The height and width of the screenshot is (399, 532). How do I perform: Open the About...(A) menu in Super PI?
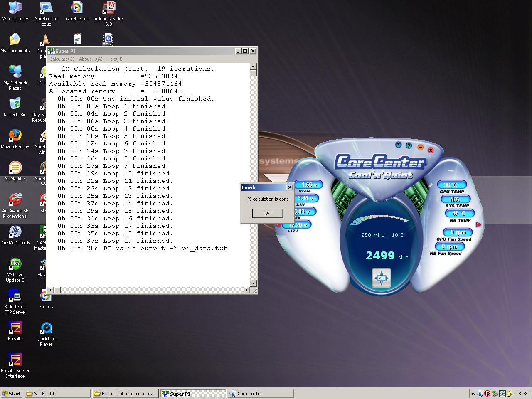coord(91,59)
